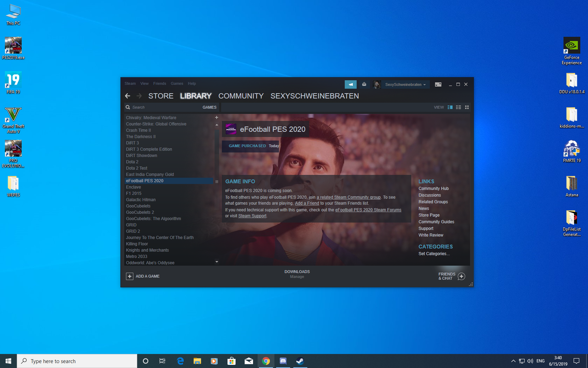Viewport: 588px width, 368px height.
Task: Enter Big Picture mode
Action: [438, 84]
